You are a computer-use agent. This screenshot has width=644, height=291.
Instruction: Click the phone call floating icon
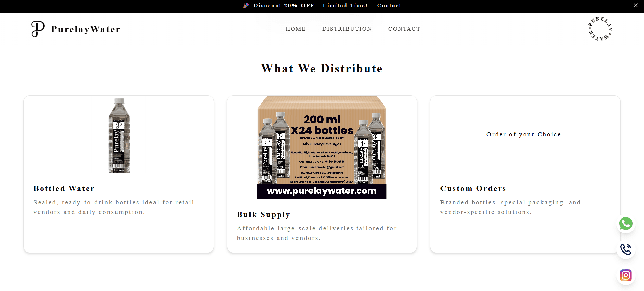(626, 249)
